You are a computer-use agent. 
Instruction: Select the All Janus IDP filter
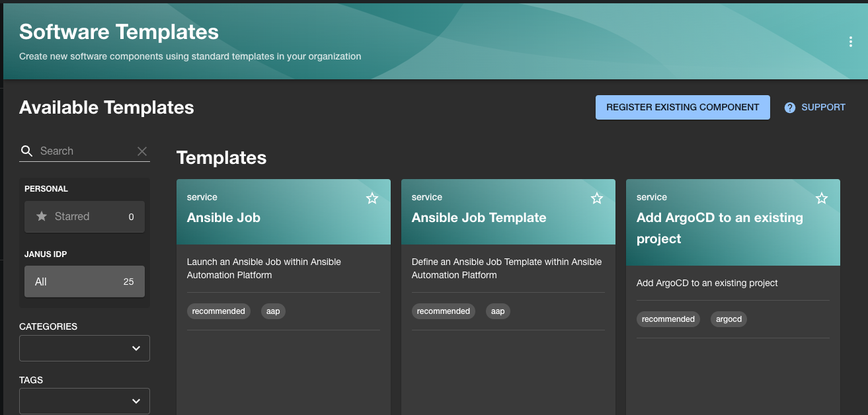85,282
